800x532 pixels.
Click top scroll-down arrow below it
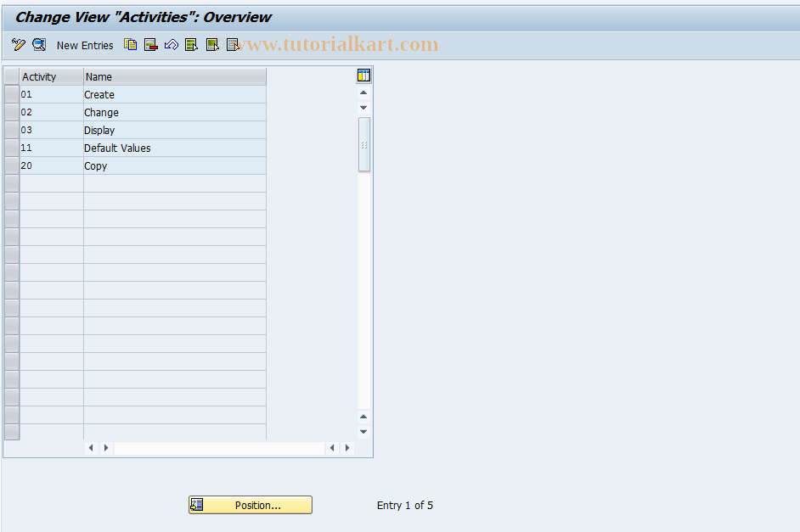coord(363,108)
